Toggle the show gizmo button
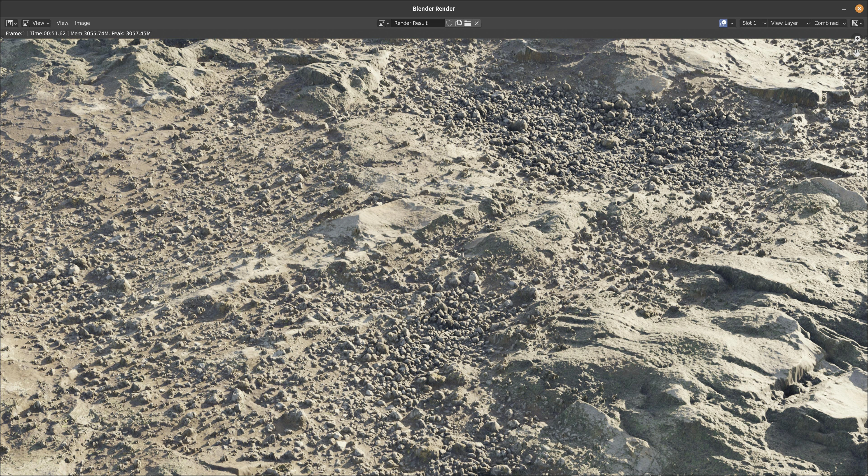The width and height of the screenshot is (868, 476). tap(723, 23)
